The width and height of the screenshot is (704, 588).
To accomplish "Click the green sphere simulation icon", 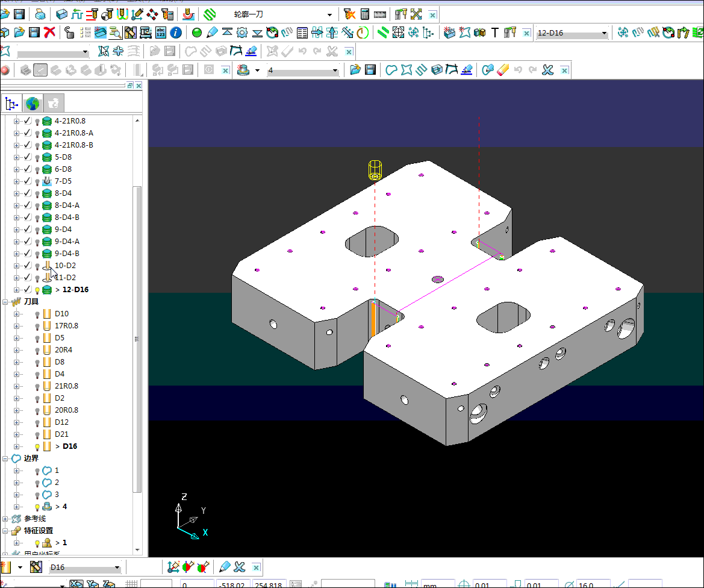I will tap(197, 33).
